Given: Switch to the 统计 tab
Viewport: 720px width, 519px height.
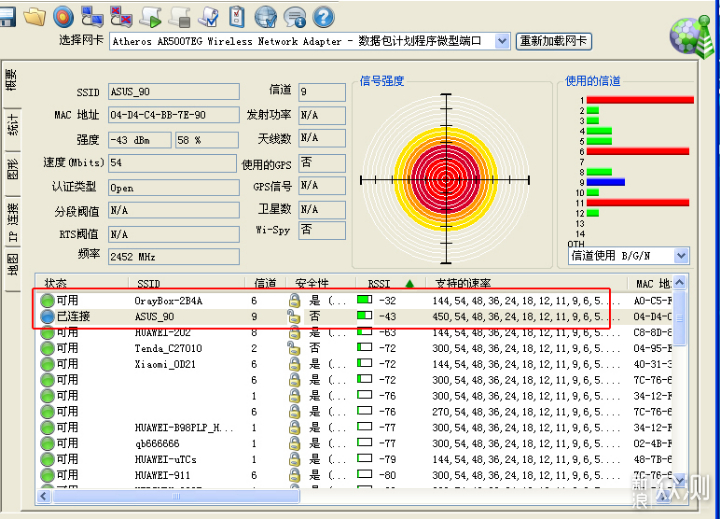Looking at the screenshot, I should click(12, 125).
